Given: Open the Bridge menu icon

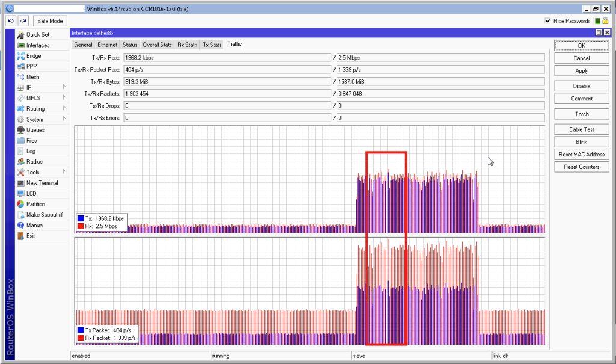Looking at the screenshot, I should click(21, 56).
